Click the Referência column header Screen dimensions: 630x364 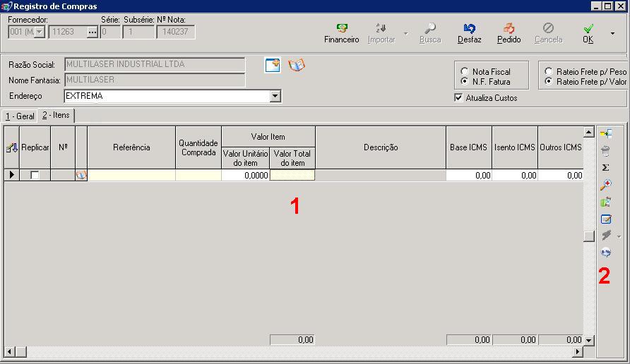pyautogui.click(x=131, y=147)
